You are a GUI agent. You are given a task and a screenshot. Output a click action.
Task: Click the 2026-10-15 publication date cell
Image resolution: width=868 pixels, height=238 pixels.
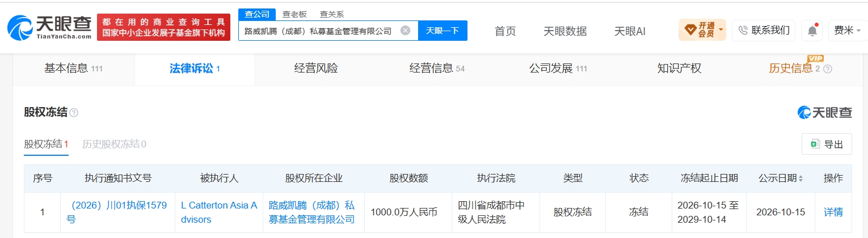tap(781, 212)
